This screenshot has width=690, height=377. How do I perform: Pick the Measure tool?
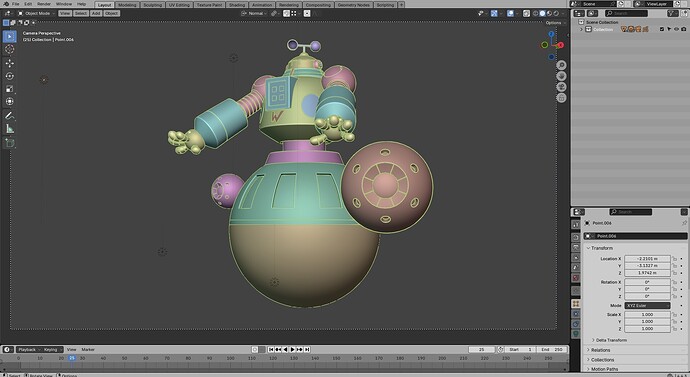click(x=9, y=128)
